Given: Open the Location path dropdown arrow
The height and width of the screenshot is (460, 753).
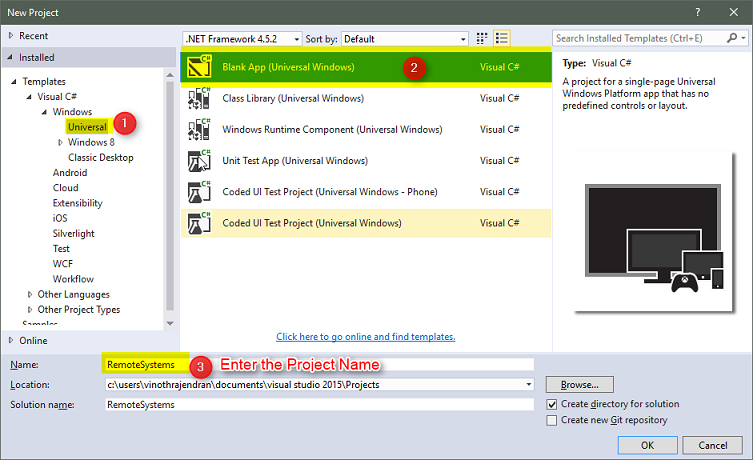Looking at the screenshot, I should [528, 384].
